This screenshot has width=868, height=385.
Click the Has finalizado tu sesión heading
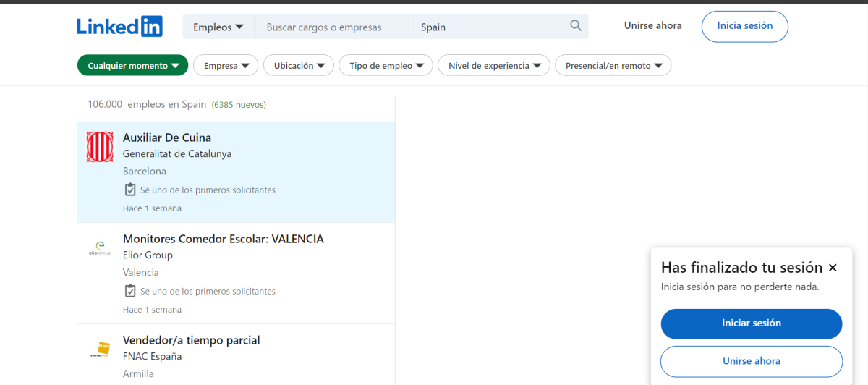pos(742,268)
